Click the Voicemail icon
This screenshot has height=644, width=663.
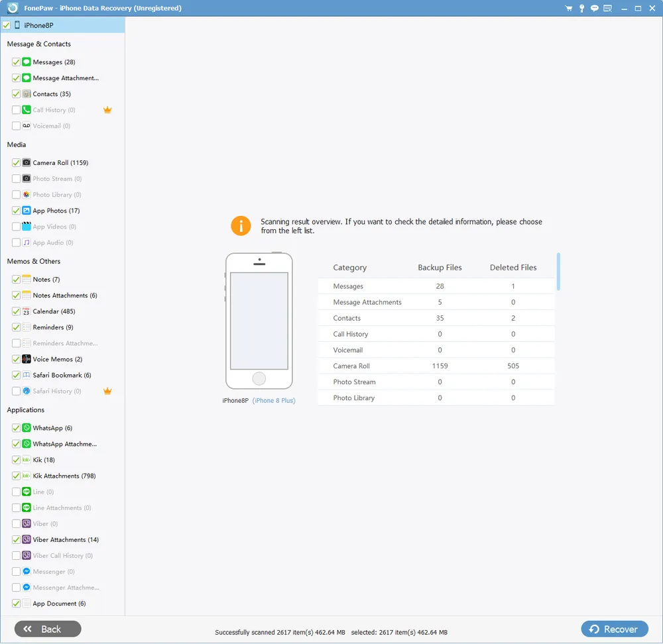pyautogui.click(x=27, y=126)
